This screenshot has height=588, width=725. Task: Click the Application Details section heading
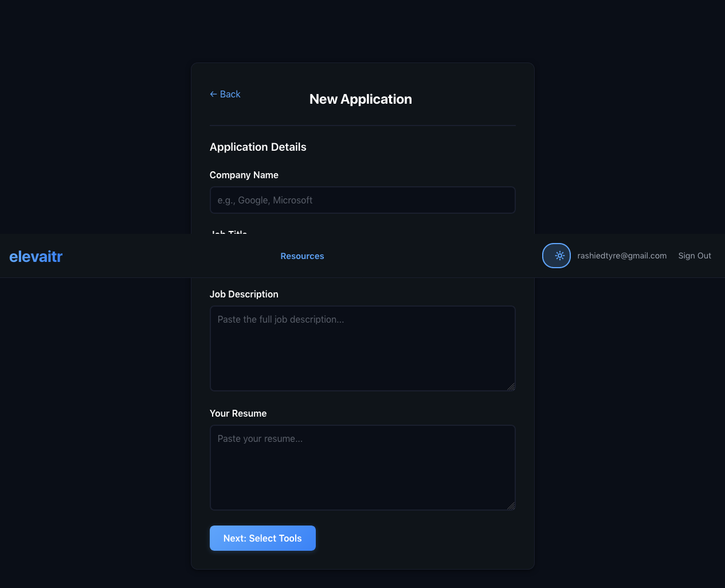tap(258, 147)
